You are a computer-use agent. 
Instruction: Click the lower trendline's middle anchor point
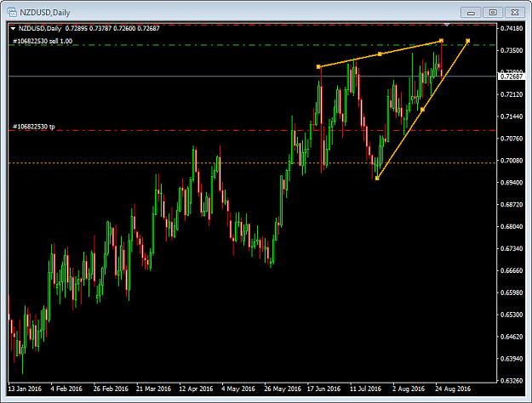(422, 110)
